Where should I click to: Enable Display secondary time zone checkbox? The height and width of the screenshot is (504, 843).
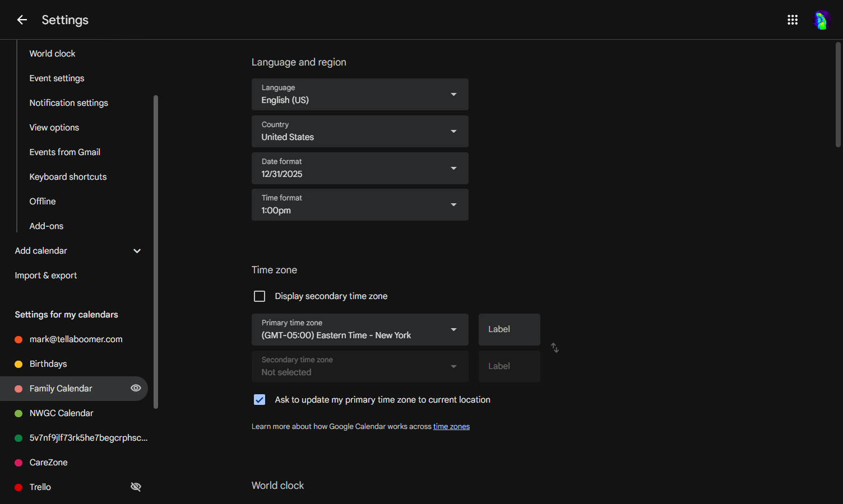coord(260,296)
